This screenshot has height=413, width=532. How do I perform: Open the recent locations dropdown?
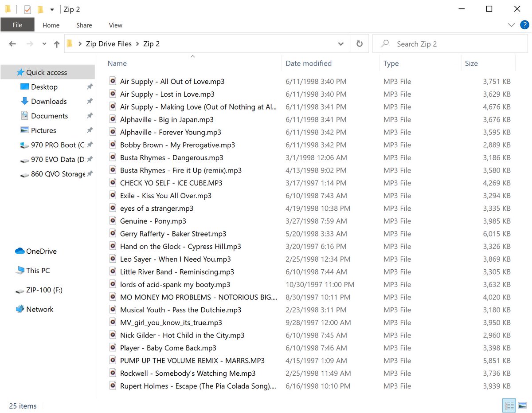44,44
